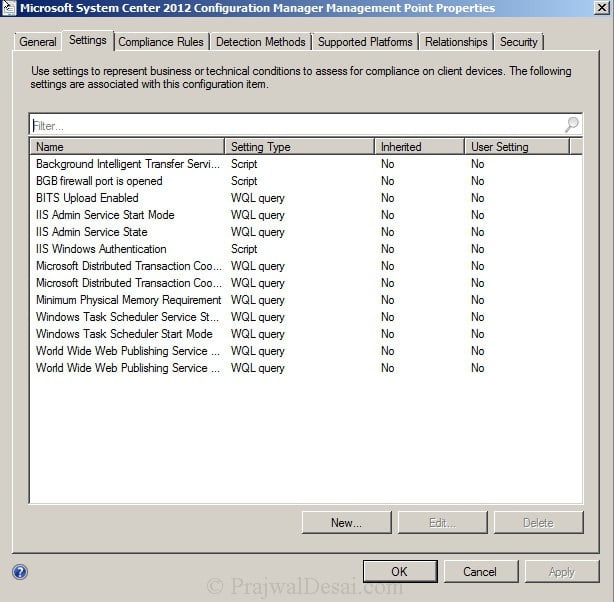Switch to the Relationships tab

point(456,42)
